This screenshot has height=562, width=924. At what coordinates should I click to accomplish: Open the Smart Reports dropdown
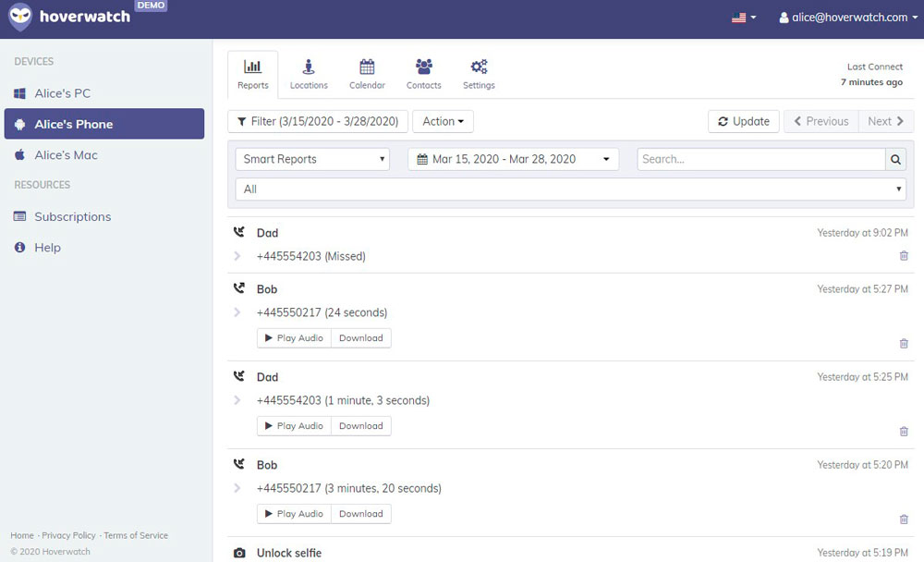[312, 159]
